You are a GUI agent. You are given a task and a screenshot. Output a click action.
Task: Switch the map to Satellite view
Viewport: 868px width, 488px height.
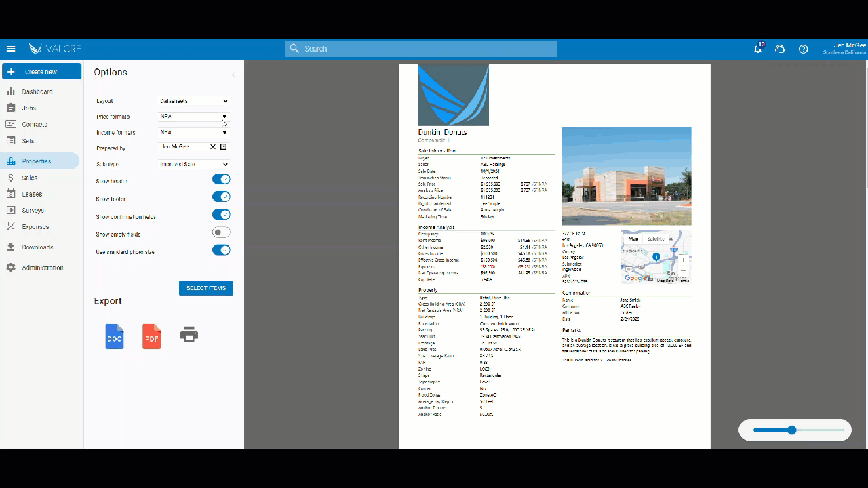pyautogui.click(x=656, y=239)
